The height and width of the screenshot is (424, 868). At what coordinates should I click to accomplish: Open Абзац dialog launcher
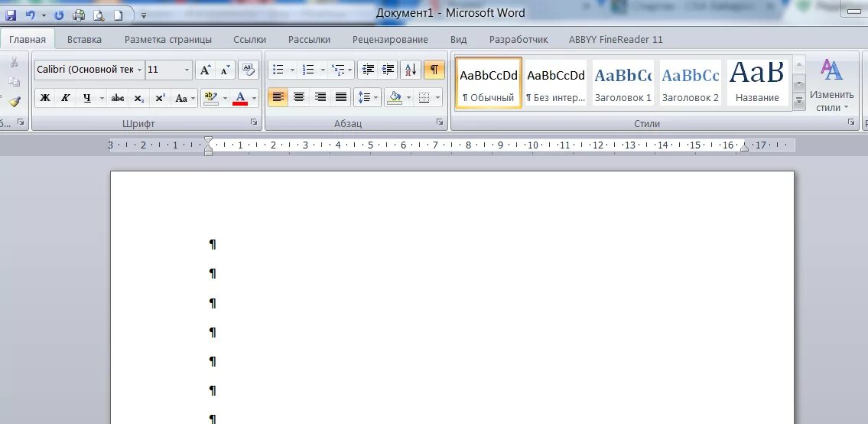[x=440, y=122]
